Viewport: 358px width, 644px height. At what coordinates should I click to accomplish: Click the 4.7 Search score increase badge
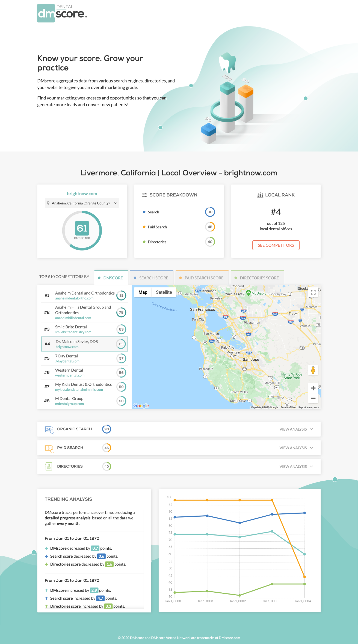100,598
